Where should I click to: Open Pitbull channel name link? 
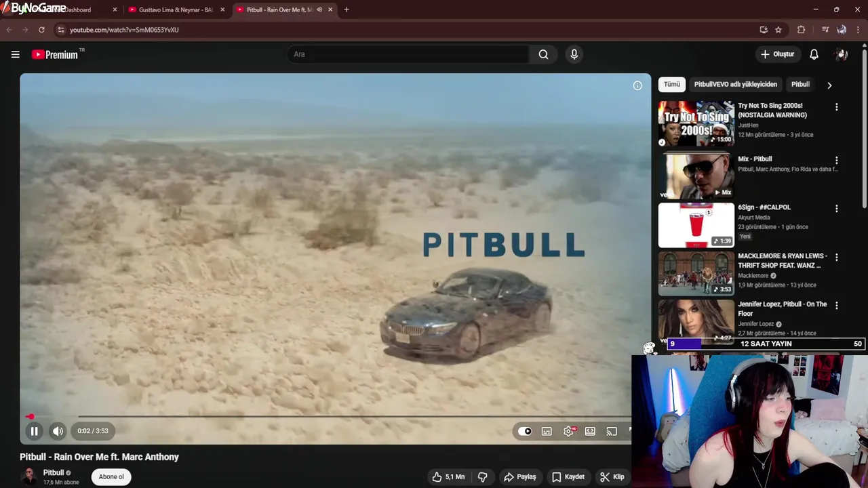click(x=54, y=472)
